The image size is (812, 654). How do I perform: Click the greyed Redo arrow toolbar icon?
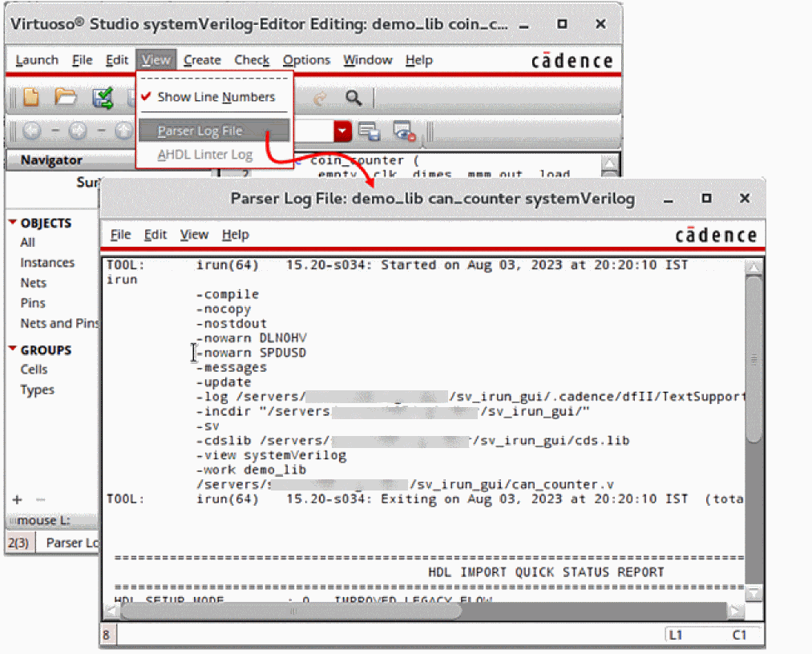coord(320,98)
